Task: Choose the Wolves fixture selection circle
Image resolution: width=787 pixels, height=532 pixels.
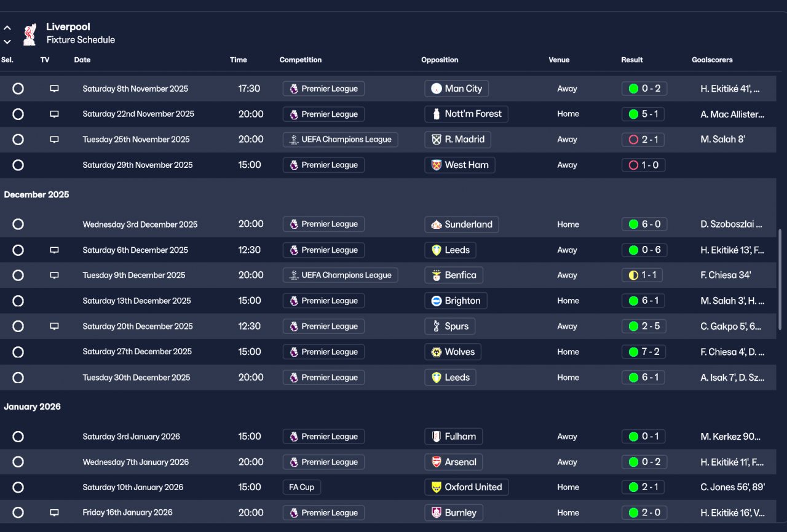Action: point(18,352)
